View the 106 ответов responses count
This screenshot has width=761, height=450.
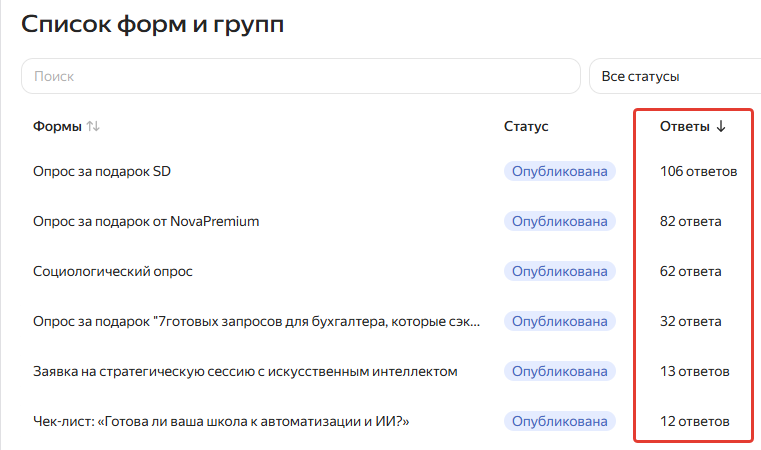[698, 171]
